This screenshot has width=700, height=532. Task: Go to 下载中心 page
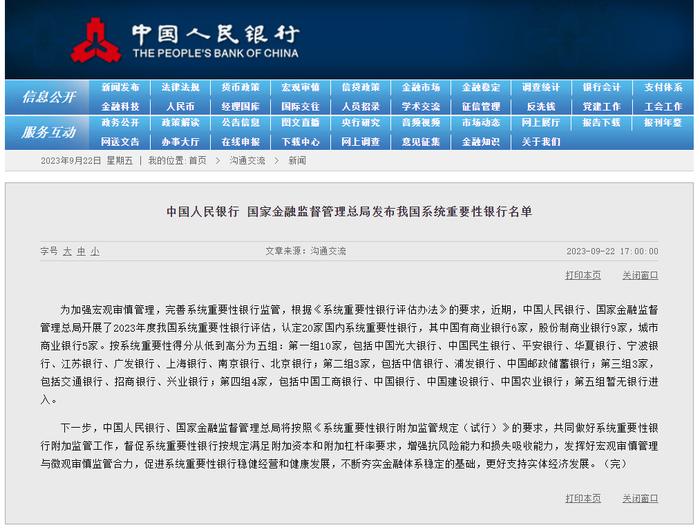tap(300, 142)
